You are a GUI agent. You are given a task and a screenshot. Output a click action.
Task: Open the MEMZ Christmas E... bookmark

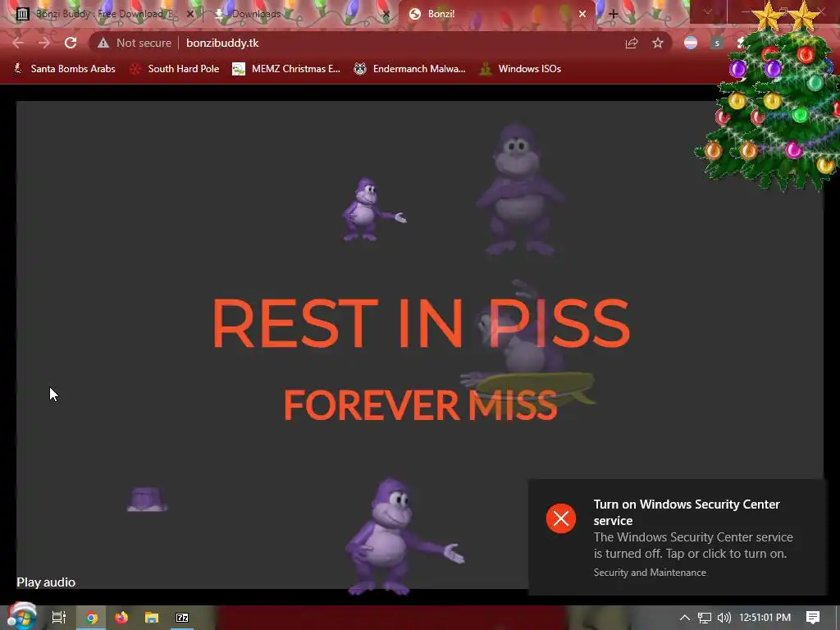pyautogui.click(x=286, y=69)
